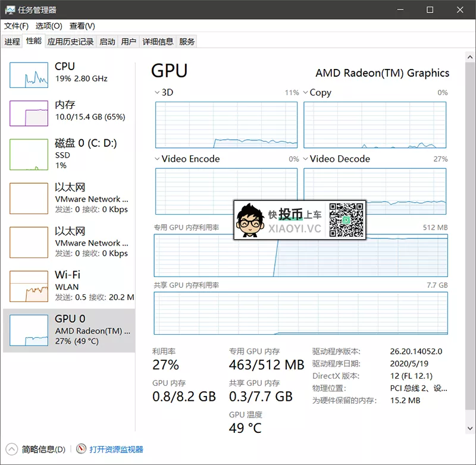Select the Wi-Fi WLAN graph thumbnail
This screenshot has height=465, width=476.
point(29,286)
